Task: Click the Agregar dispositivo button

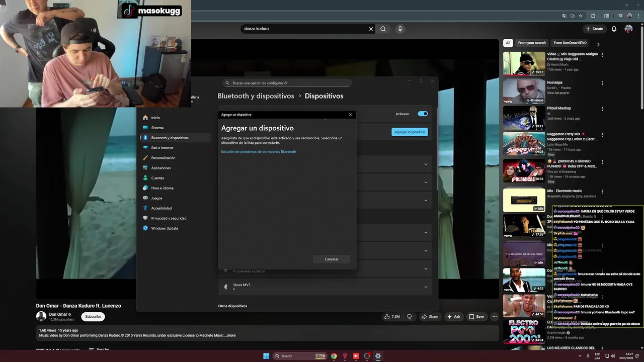Action: (x=410, y=132)
